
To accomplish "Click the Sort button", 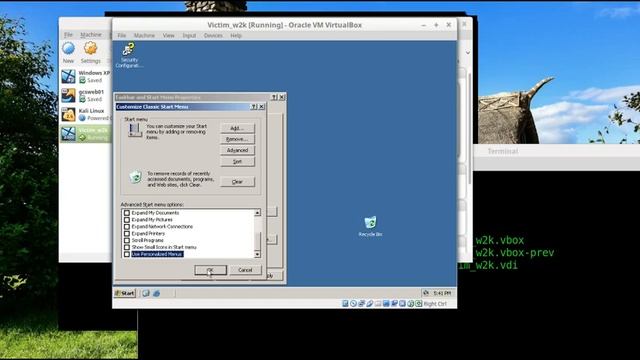I will [x=237, y=161].
